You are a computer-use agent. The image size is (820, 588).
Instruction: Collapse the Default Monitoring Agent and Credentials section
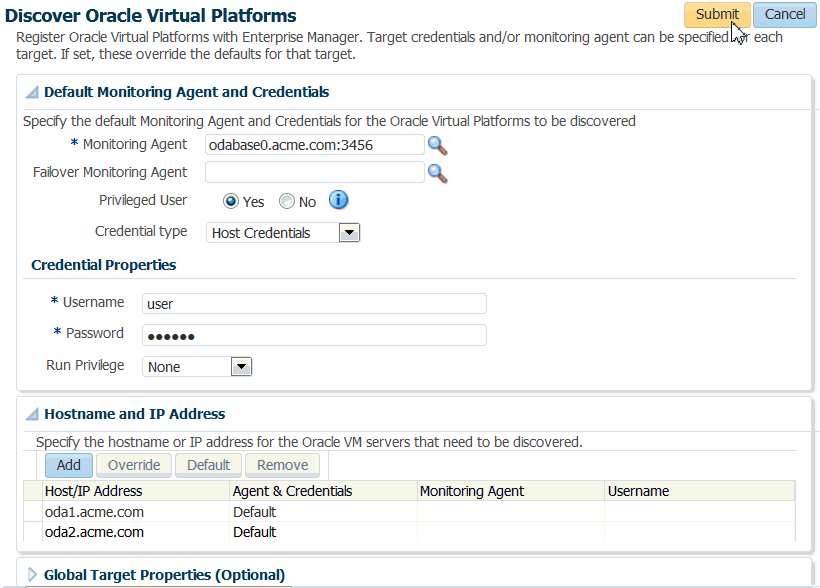point(32,91)
